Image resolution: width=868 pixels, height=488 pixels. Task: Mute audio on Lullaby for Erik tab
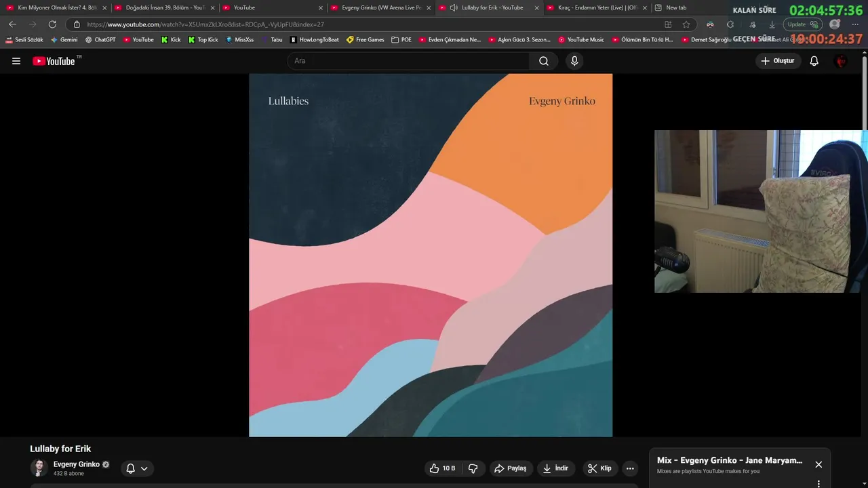(x=454, y=7)
